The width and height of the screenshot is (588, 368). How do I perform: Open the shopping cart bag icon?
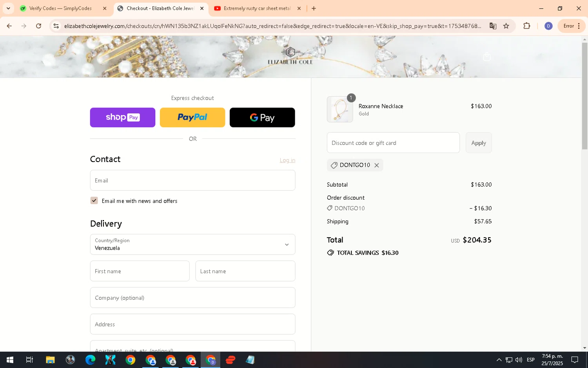coord(487,57)
